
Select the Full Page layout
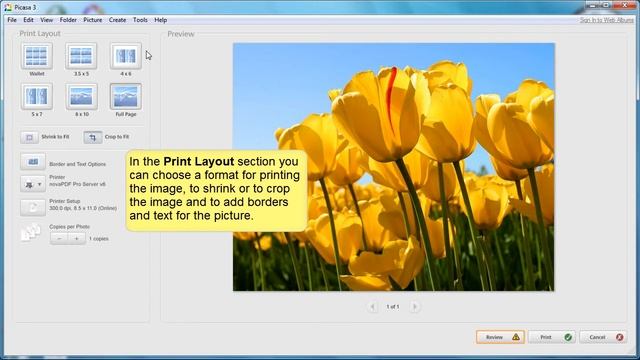pos(126,96)
